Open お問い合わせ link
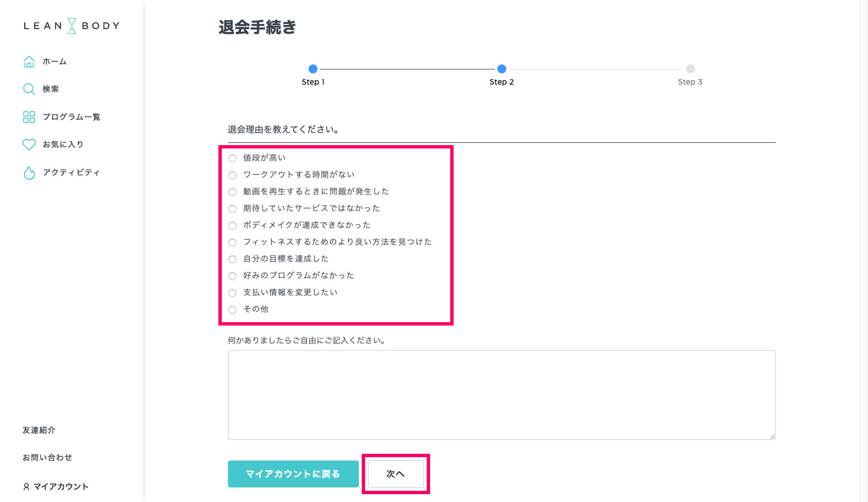This screenshot has width=868, height=502. [x=48, y=458]
